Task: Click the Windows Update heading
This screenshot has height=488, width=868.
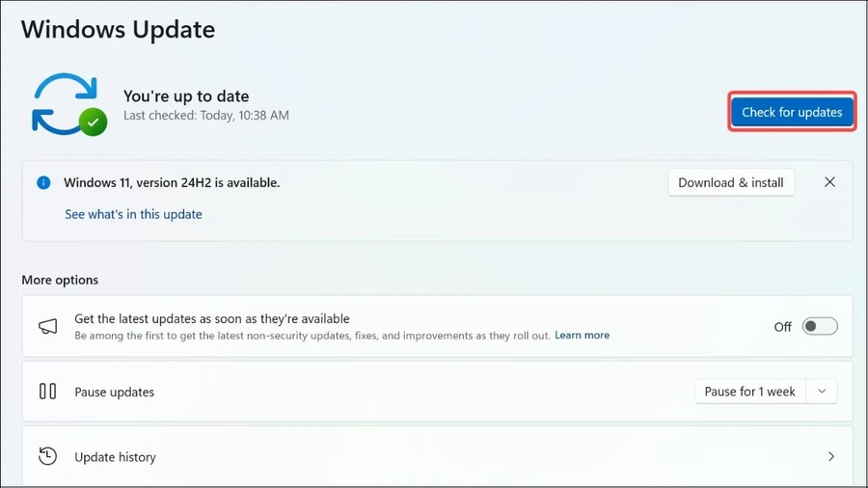Action: (118, 29)
